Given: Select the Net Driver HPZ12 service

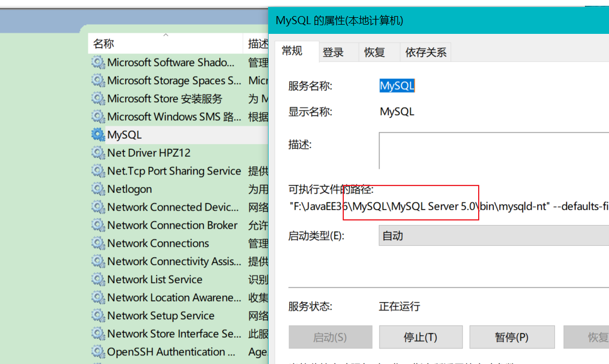Looking at the screenshot, I should pos(179,153).
